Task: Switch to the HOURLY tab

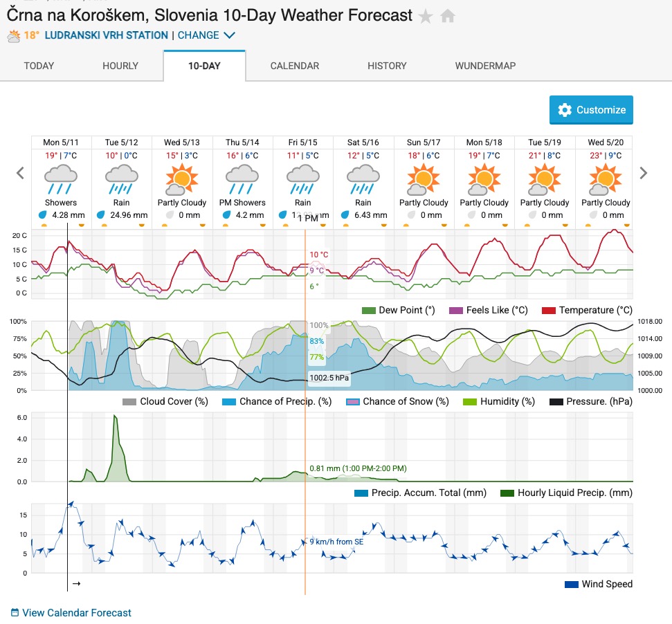Action: click(x=120, y=66)
